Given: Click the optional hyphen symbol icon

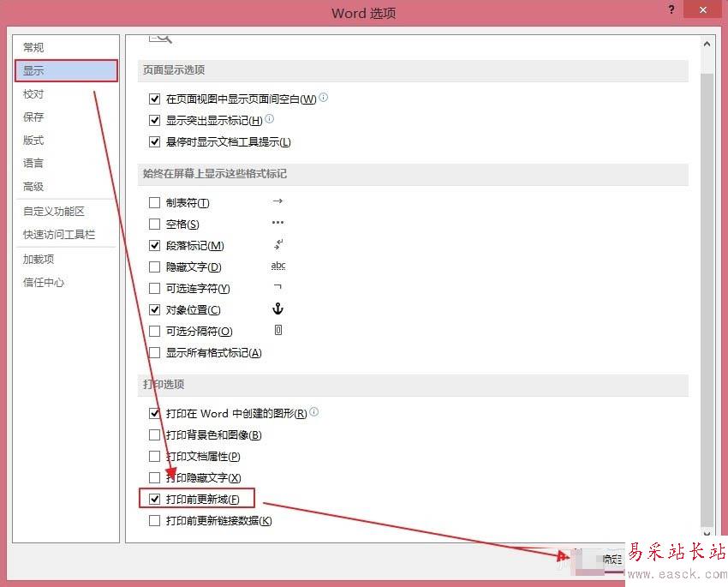Looking at the screenshot, I should point(277,287).
